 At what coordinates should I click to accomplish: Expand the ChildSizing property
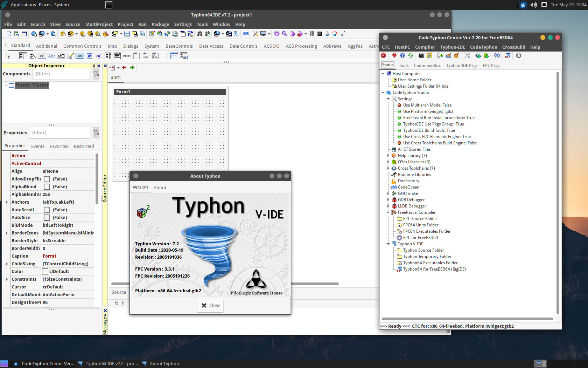[x=7, y=264]
